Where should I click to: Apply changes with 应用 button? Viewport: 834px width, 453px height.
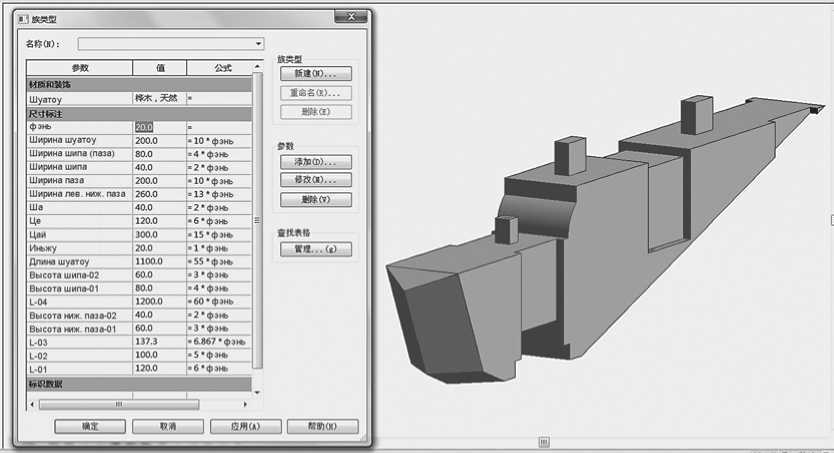click(x=246, y=426)
